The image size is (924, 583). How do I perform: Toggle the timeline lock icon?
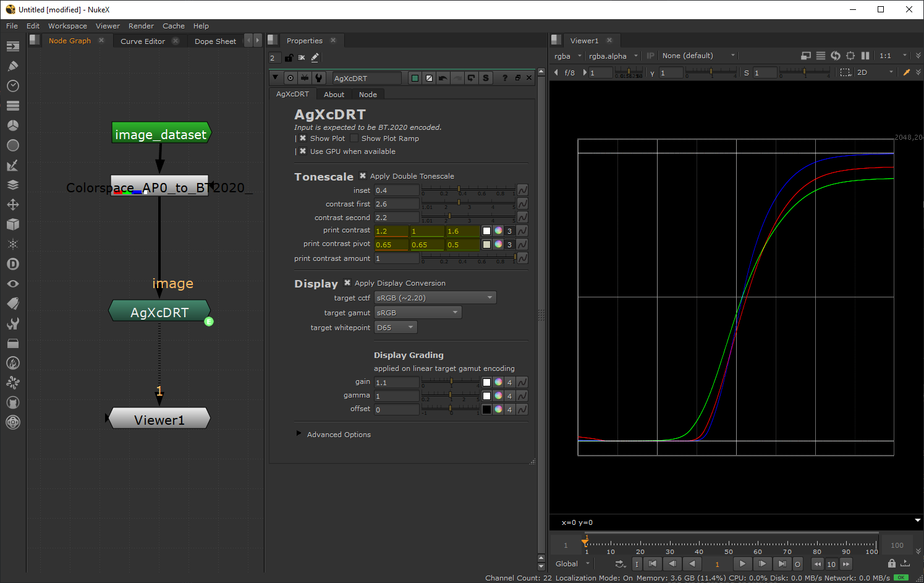click(x=892, y=563)
